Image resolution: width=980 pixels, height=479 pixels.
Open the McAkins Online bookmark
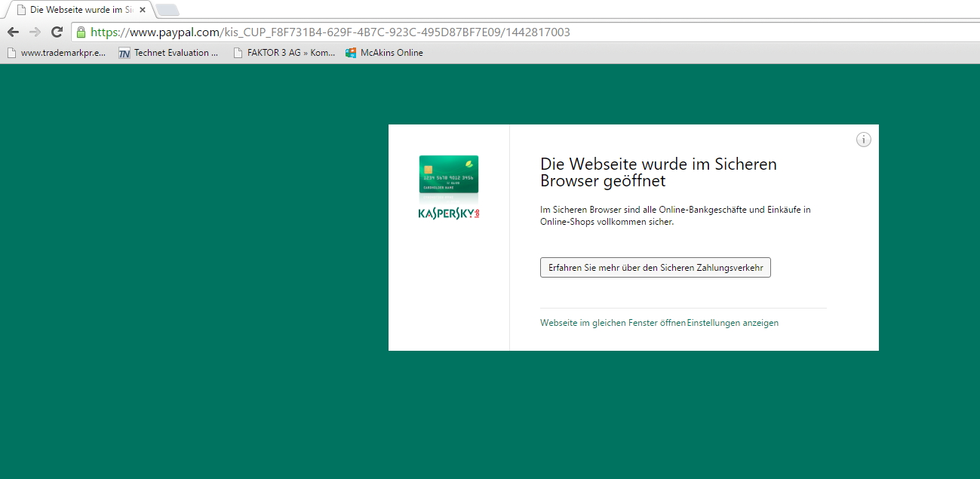pyautogui.click(x=385, y=53)
